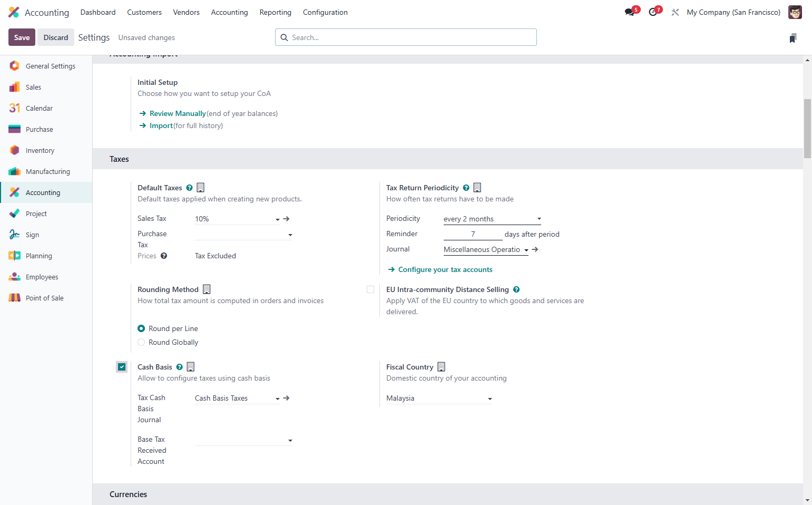
Task: Open the Sales Tax dropdown
Action: 237,219
